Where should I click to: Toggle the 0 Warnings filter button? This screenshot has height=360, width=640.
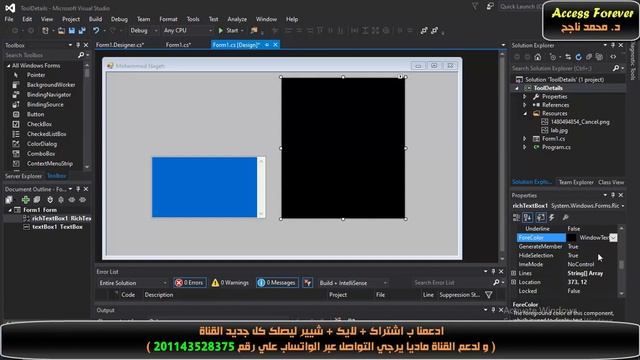coord(230,282)
